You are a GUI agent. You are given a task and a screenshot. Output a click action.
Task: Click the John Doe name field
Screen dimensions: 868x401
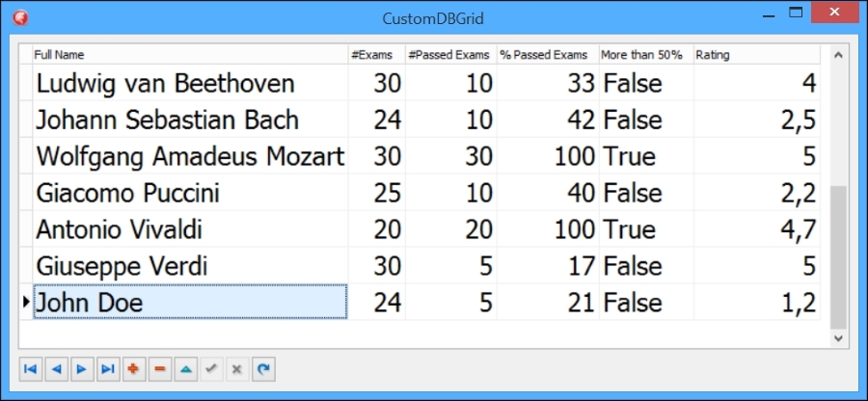(190, 303)
